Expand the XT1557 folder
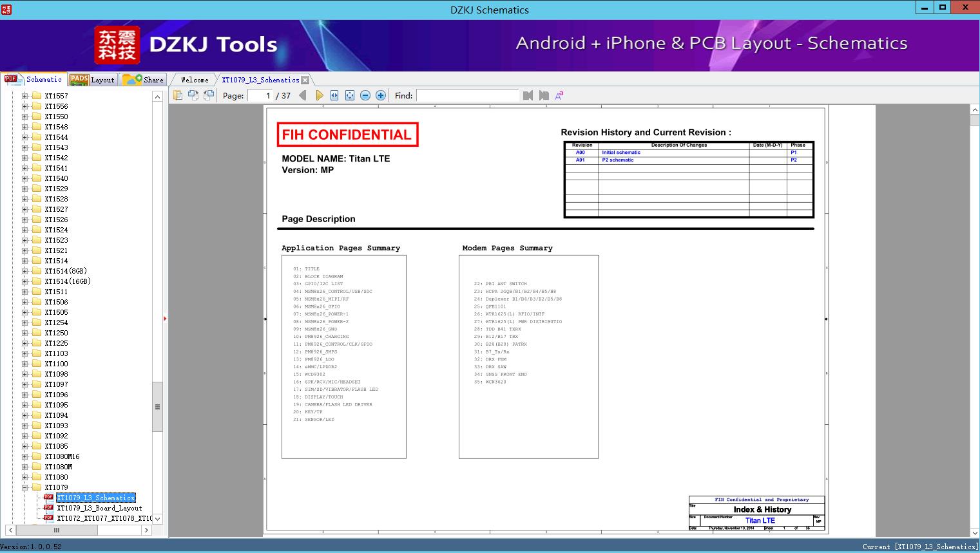The image size is (980, 553). [x=24, y=96]
